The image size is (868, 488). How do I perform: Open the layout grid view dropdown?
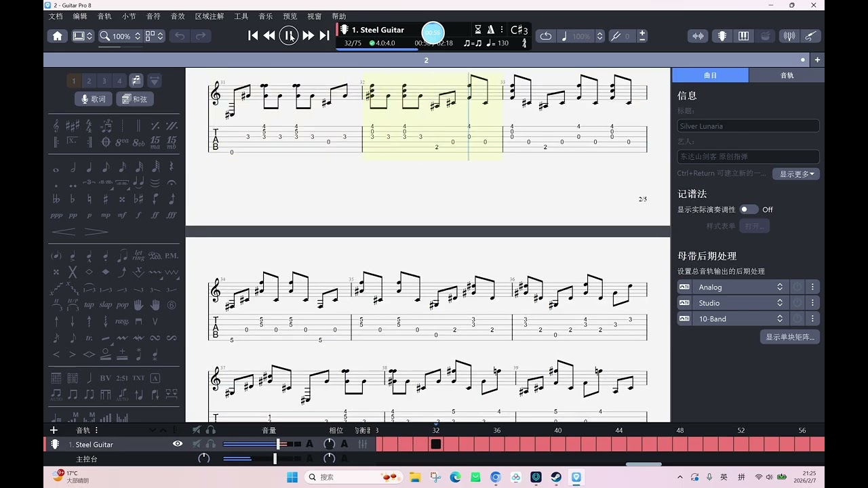[155, 36]
